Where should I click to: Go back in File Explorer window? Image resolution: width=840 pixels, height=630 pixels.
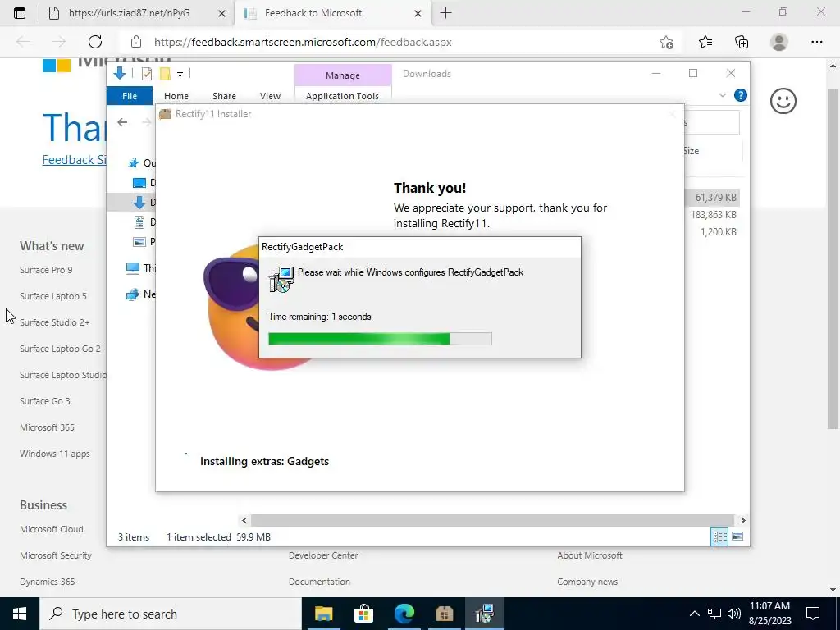(x=122, y=122)
